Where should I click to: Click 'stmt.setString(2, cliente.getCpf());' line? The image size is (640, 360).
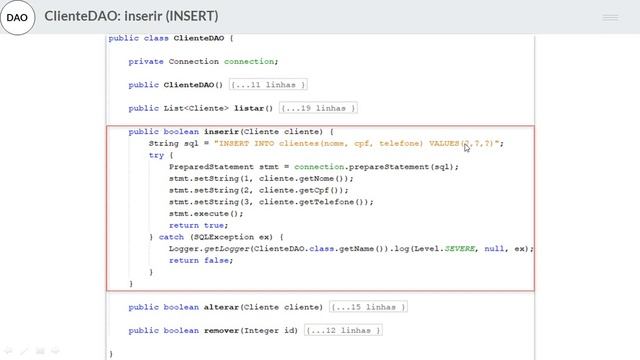[259, 191]
